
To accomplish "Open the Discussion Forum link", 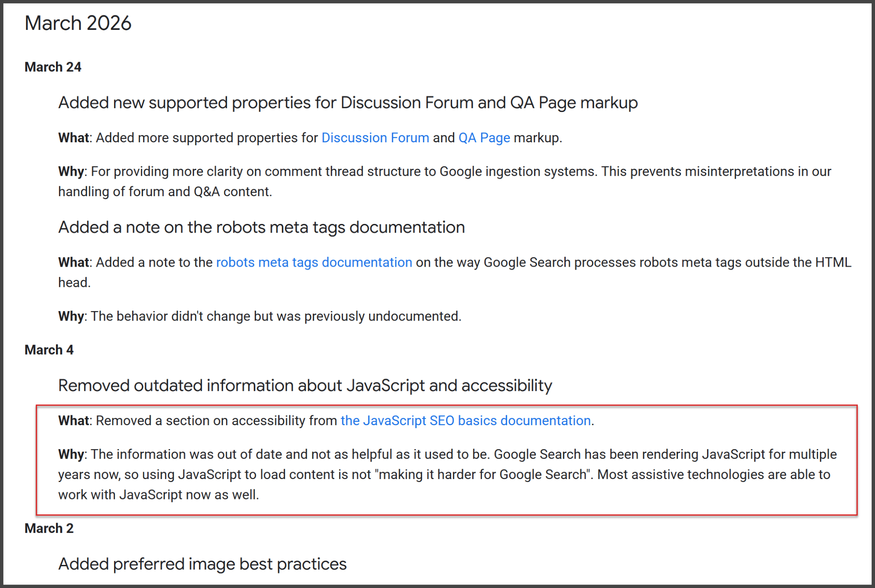I will pyautogui.click(x=375, y=138).
